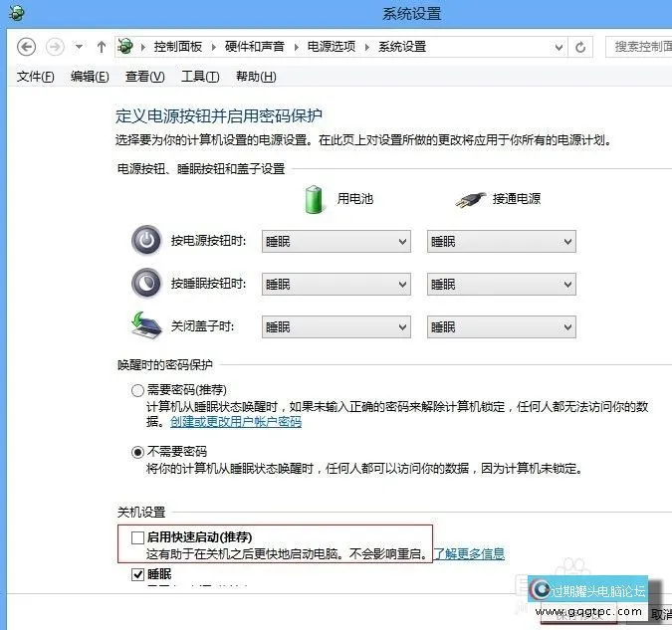672x630 pixels.
Task: Expand the arrow after 电源选项 breadcrumb
Action: tap(366, 47)
